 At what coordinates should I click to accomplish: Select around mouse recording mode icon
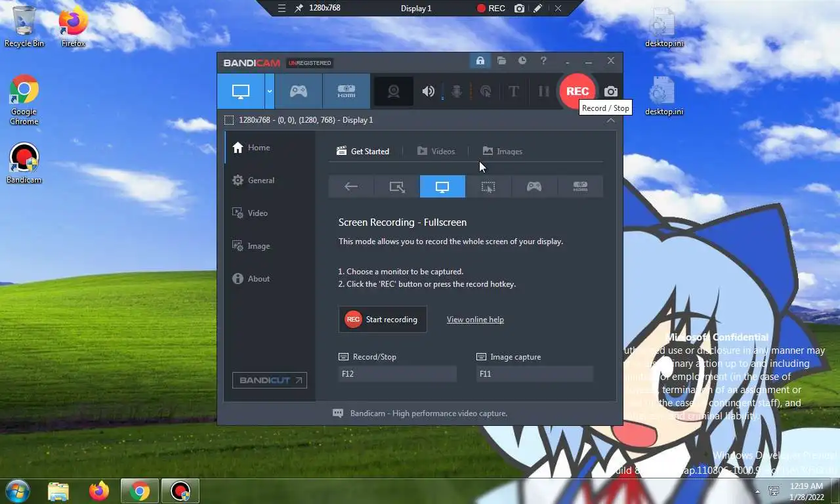tap(488, 187)
